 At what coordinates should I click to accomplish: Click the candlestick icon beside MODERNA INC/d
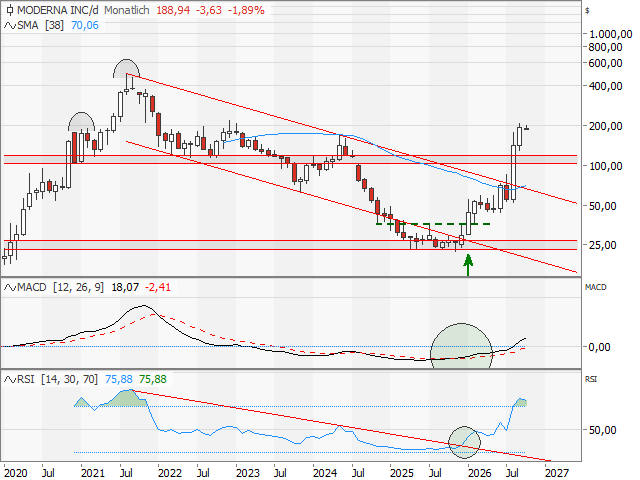point(10,10)
